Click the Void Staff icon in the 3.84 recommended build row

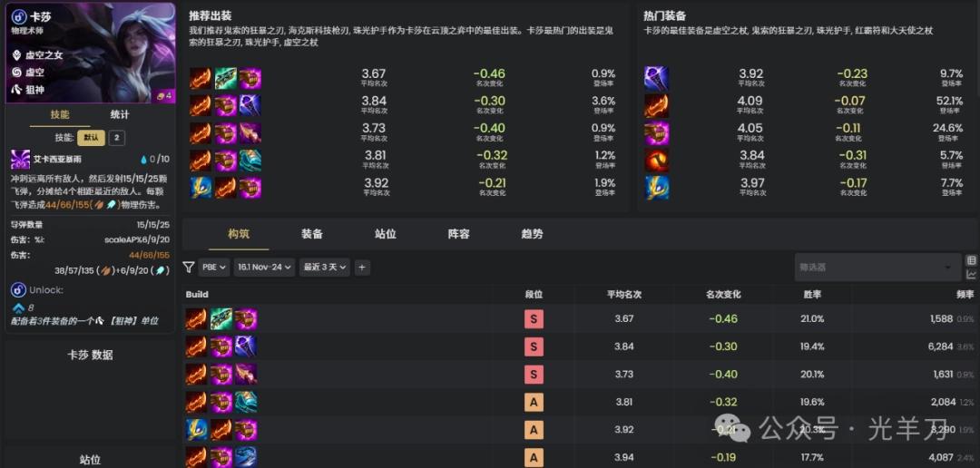(x=250, y=105)
